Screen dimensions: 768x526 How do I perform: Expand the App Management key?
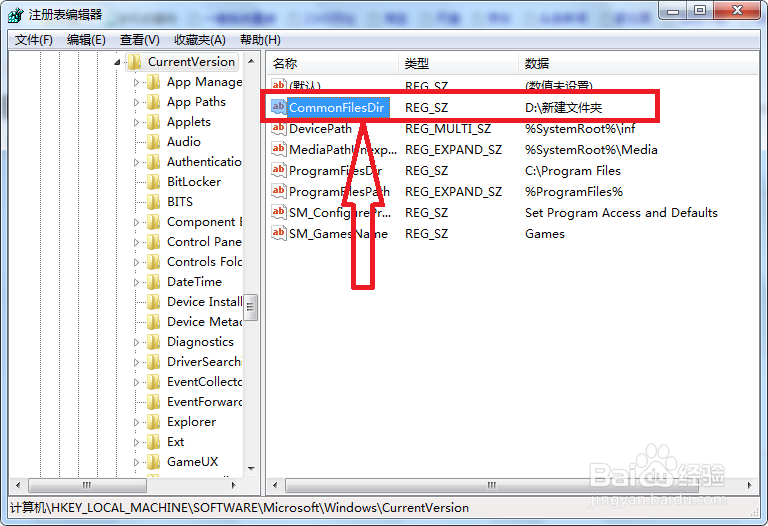coord(136,82)
